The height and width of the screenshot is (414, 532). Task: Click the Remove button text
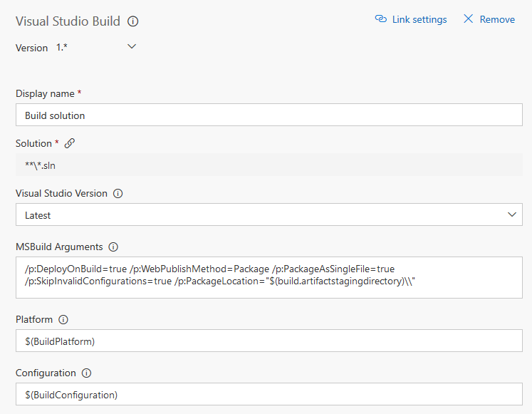coord(497,19)
